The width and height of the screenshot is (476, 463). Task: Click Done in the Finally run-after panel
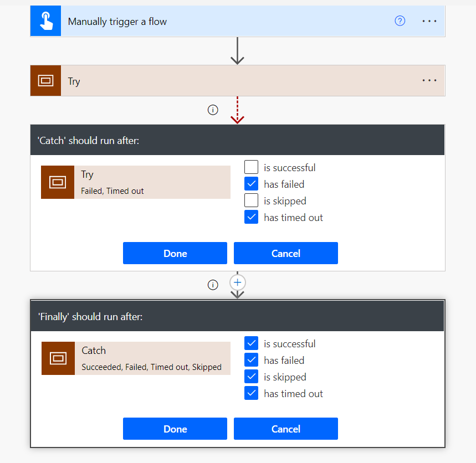[175, 429]
